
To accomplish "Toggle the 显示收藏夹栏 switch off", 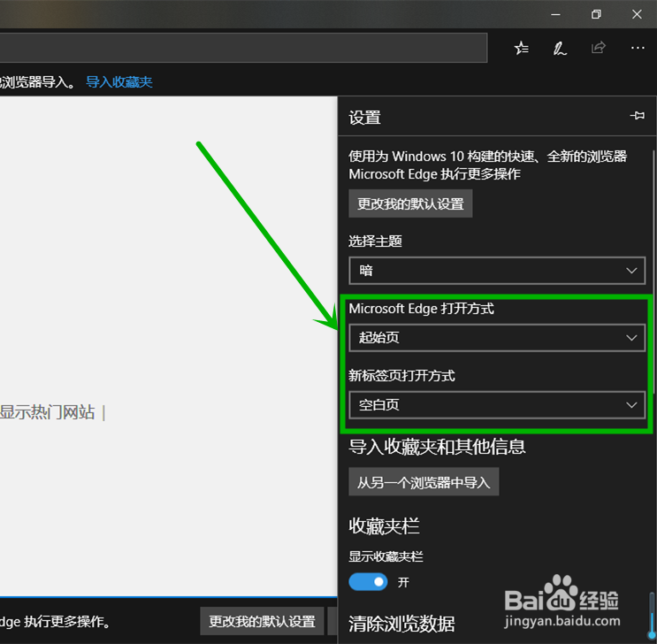I will 368,582.
